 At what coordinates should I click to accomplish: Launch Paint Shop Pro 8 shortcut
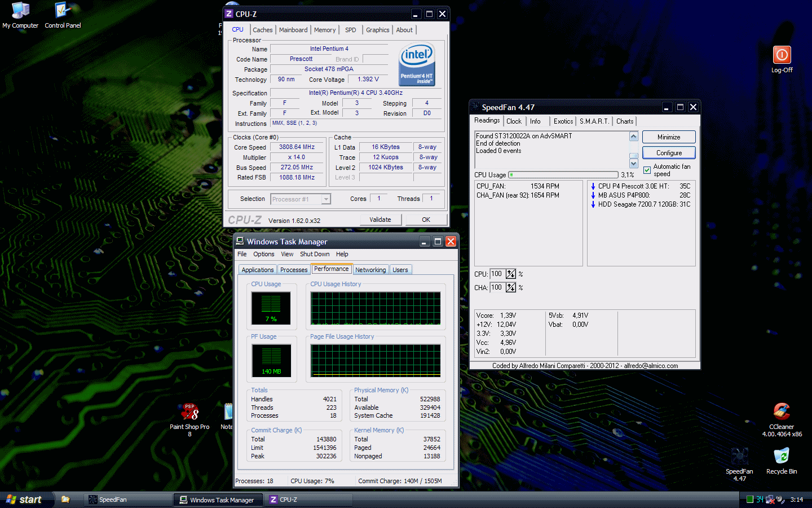[189, 412]
